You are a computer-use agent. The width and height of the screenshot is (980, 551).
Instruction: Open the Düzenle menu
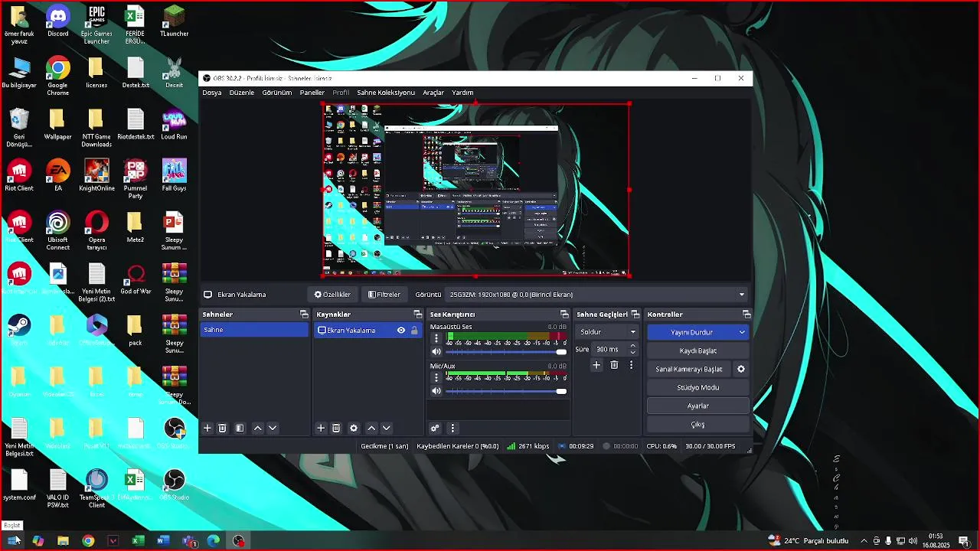[242, 93]
